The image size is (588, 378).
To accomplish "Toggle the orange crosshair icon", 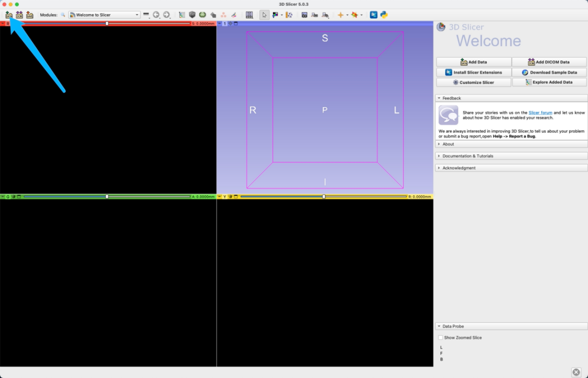I will 340,15.
